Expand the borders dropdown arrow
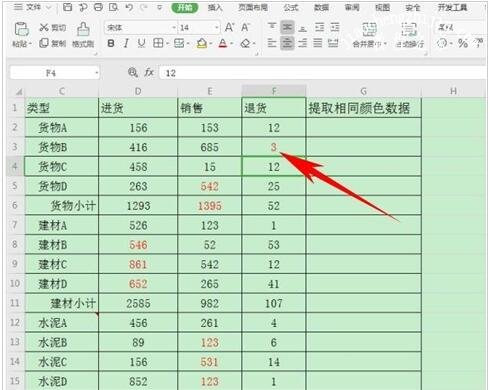Screen dimensions: 490x390 (167, 44)
